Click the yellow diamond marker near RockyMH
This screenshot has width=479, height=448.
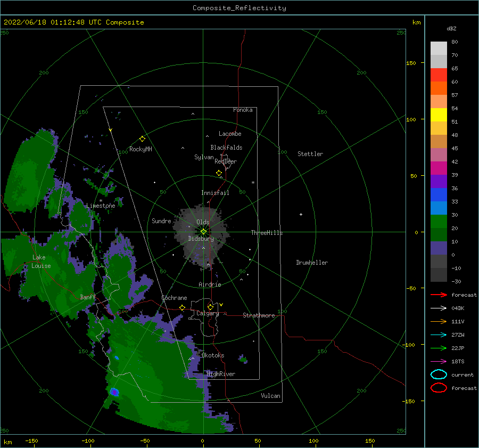click(142, 139)
